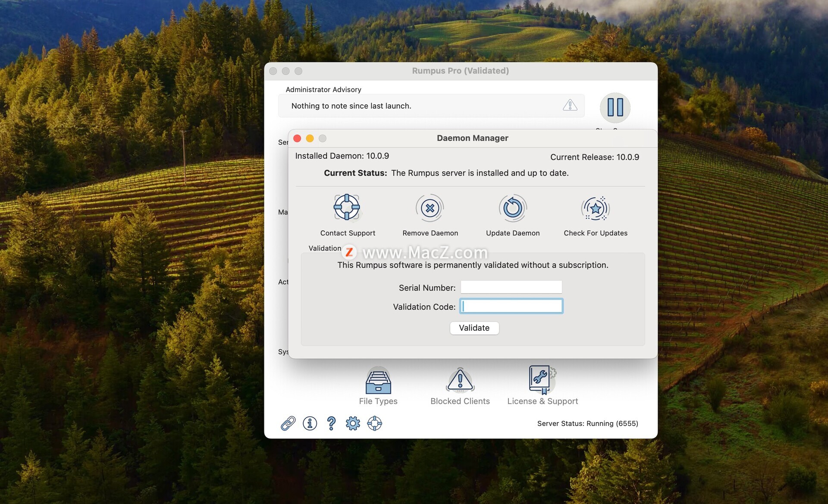Open settings gear in Rumpus bottom toolbar
The image size is (828, 504).
click(x=353, y=423)
